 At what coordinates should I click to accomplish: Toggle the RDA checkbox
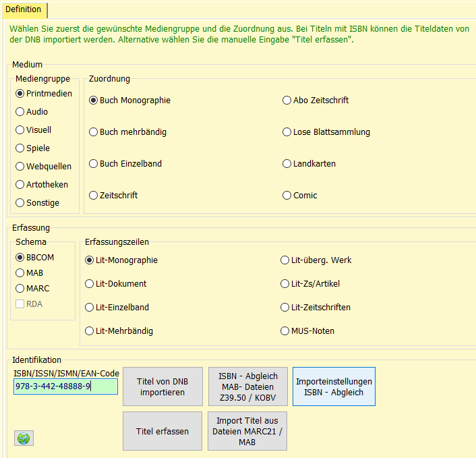pos(20,304)
